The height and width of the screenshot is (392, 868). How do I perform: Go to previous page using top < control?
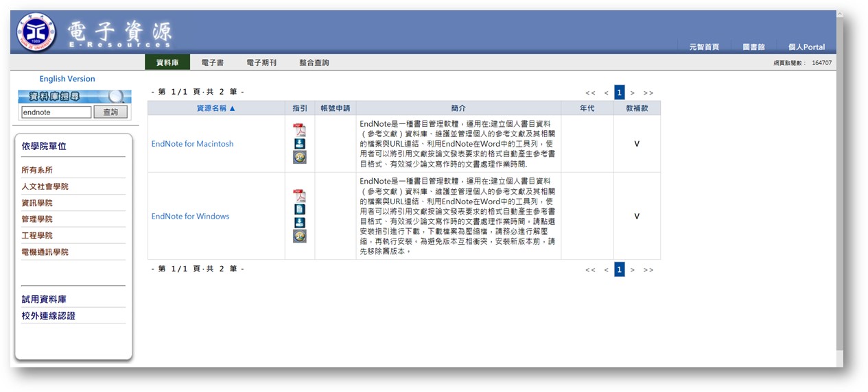click(x=607, y=93)
